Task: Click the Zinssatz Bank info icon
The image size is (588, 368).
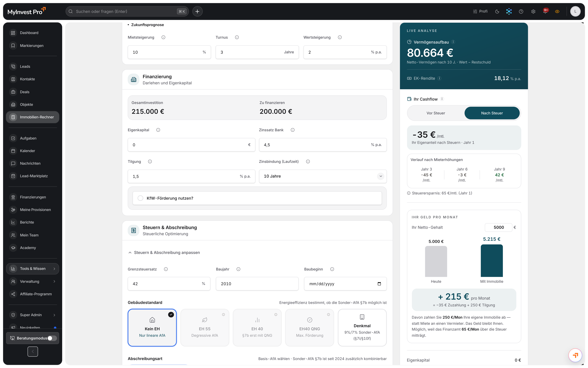Action: 292,130
